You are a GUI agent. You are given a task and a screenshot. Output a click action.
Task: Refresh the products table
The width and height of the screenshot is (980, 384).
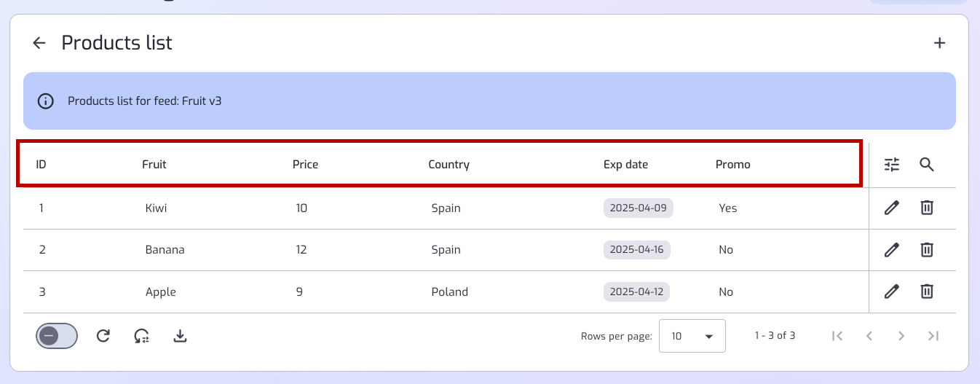click(103, 336)
